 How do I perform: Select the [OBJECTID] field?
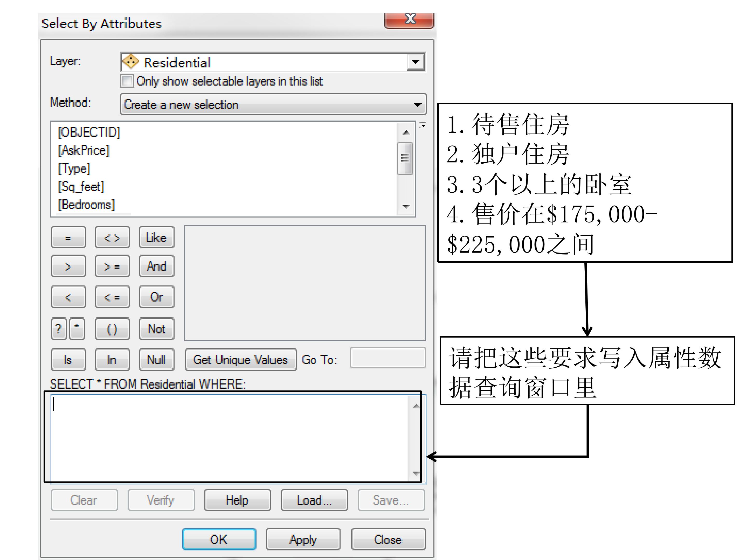(x=89, y=132)
